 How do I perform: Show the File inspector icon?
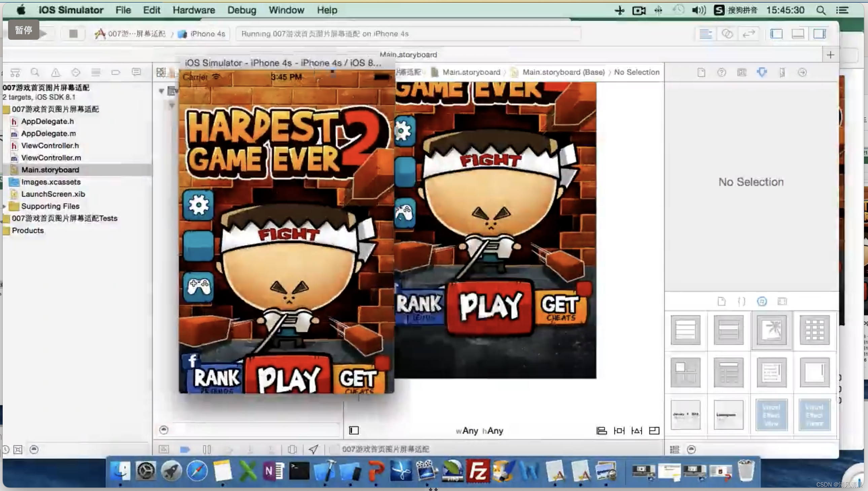coord(701,72)
